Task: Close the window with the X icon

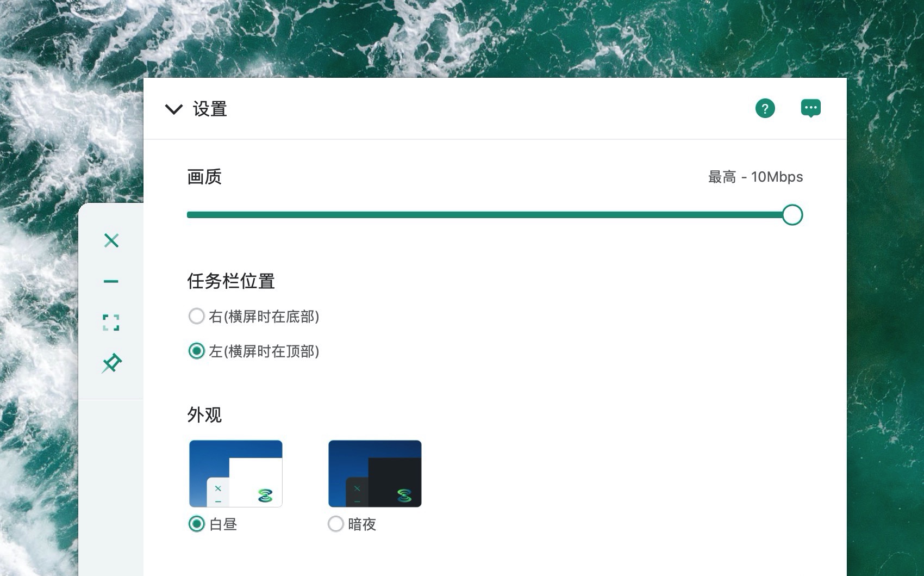Action: click(111, 240)
